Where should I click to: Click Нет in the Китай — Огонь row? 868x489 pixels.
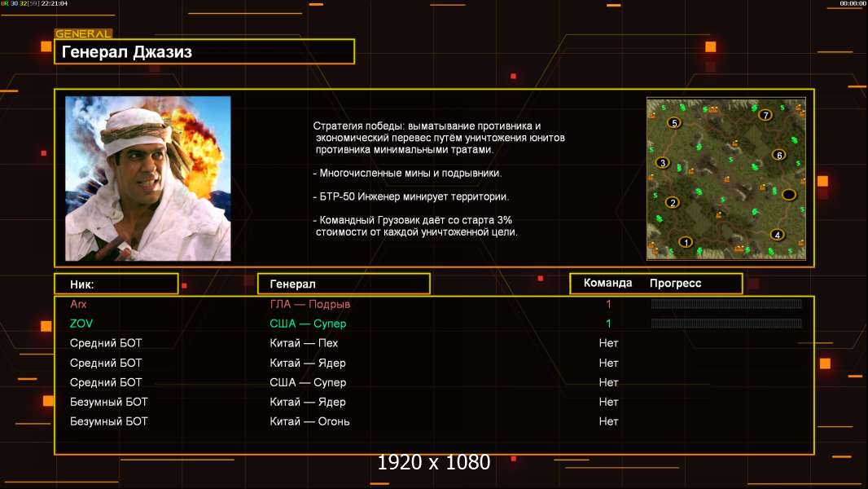608,421
